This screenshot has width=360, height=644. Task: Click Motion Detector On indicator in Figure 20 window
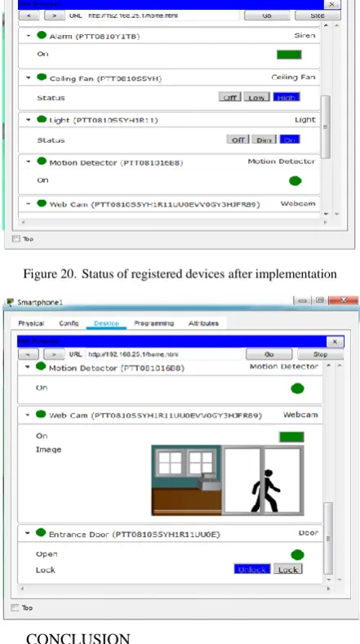[x=295, y=180]
